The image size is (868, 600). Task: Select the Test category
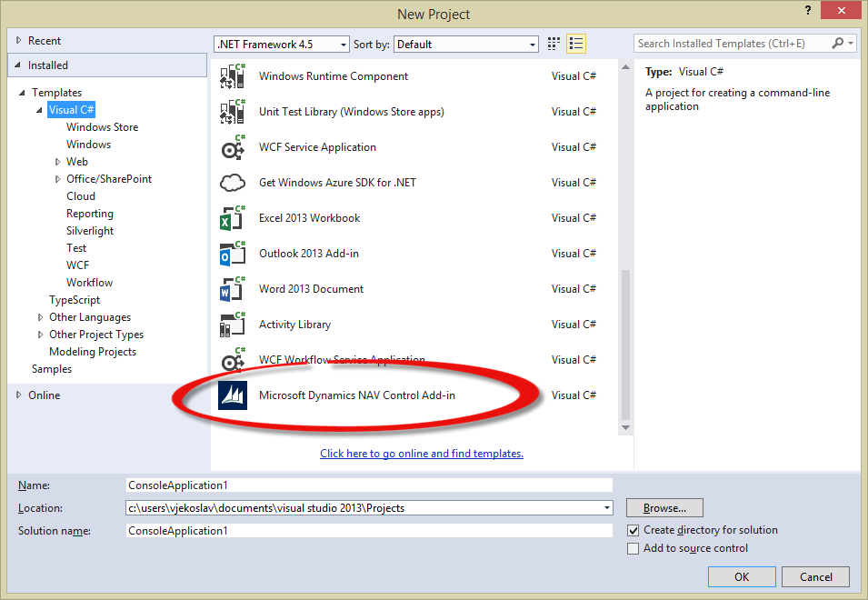(76, 248)
